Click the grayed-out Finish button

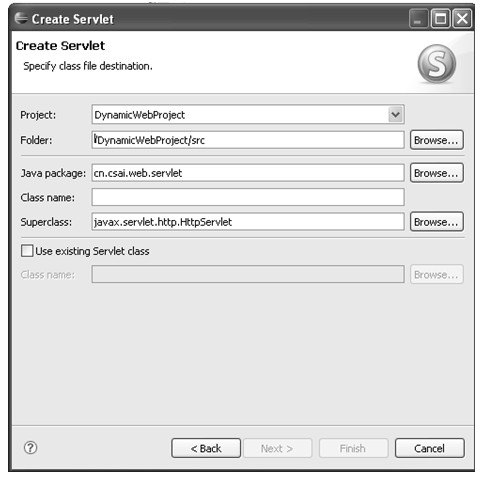tap(353, 448)
